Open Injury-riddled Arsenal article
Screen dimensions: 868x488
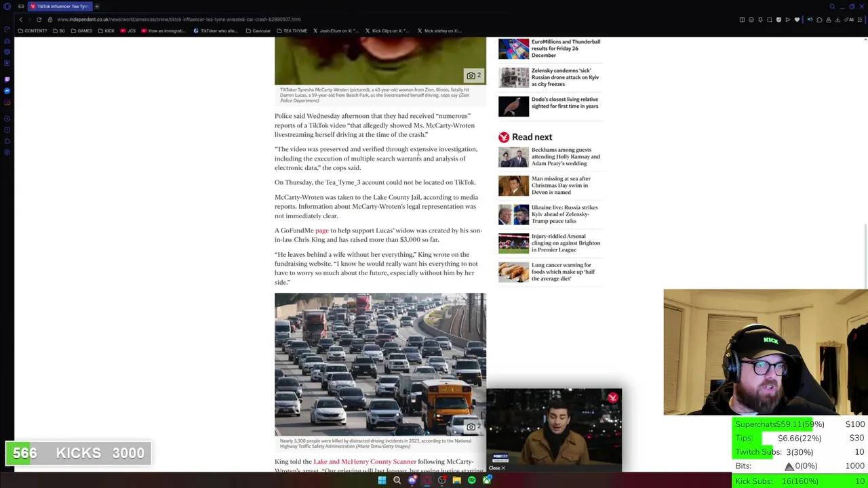click(566, 243)
